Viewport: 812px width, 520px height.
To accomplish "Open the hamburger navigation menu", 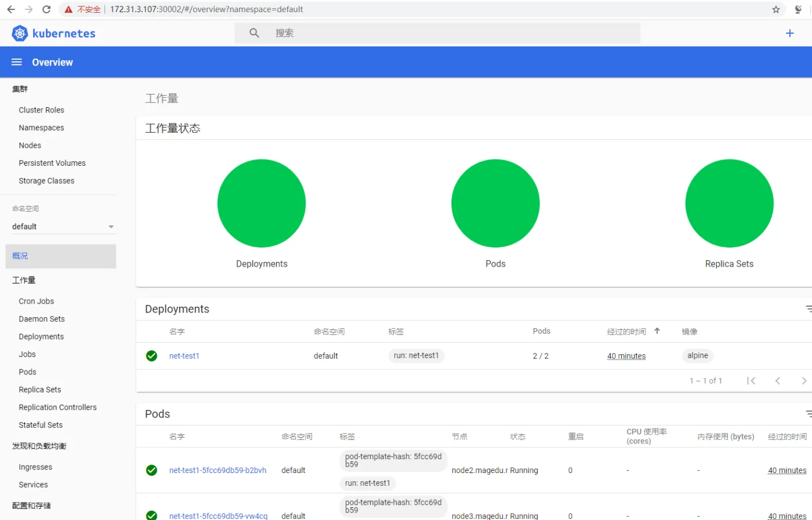I will [x=16, y=62].
